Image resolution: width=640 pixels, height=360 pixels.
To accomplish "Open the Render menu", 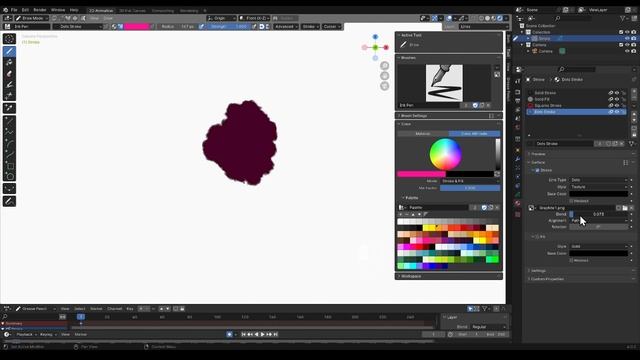I will tap(40, 10).
